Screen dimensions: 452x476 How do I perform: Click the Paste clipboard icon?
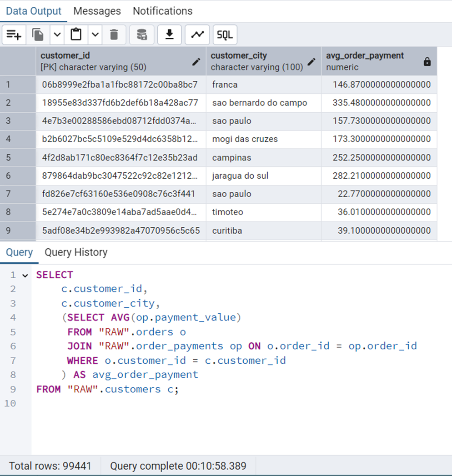coord(76,35)
